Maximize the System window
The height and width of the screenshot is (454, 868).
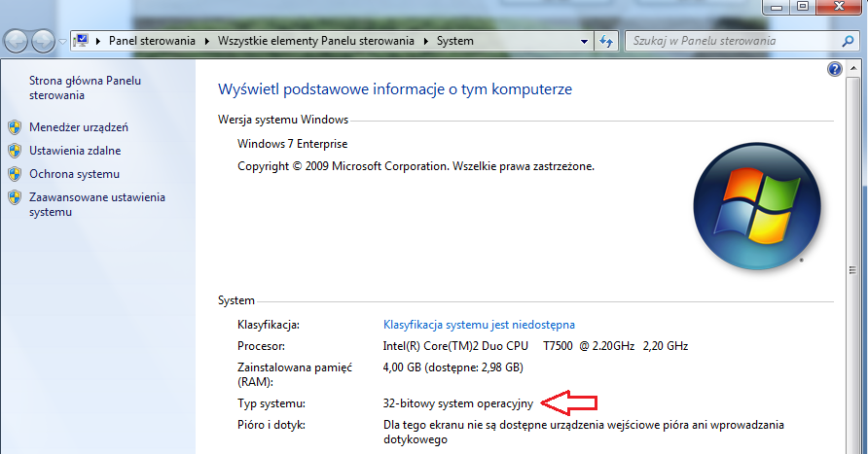pyautogui.click(x=803, y=7)
